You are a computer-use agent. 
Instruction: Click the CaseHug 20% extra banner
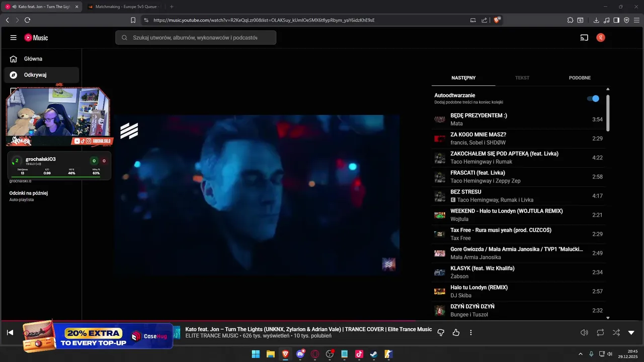(x=98, y=336)
